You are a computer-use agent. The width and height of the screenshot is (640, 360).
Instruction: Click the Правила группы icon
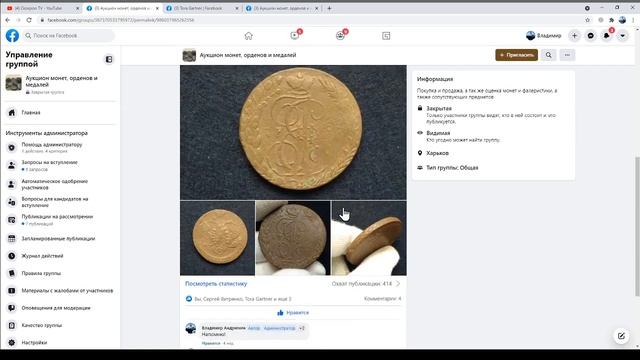click(12, 273)
